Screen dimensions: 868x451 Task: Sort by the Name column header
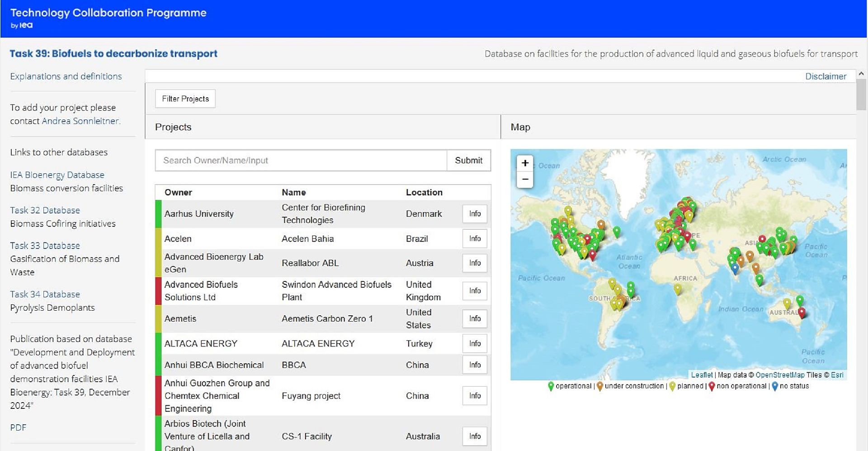pyautogui.click(x=294, y=192)
